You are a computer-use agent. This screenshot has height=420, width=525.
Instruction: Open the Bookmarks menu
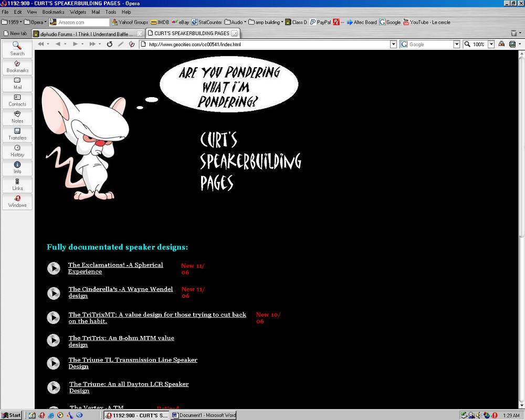(53, 12)
